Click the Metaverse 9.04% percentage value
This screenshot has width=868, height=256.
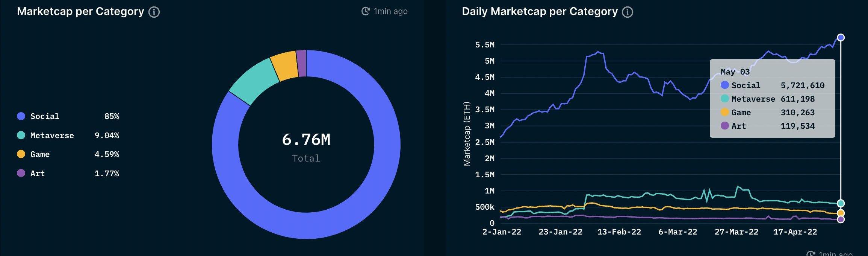[x=107, y=135]
